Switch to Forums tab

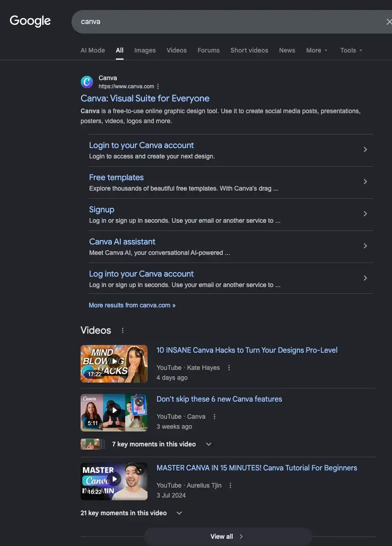tap(209, 50)
